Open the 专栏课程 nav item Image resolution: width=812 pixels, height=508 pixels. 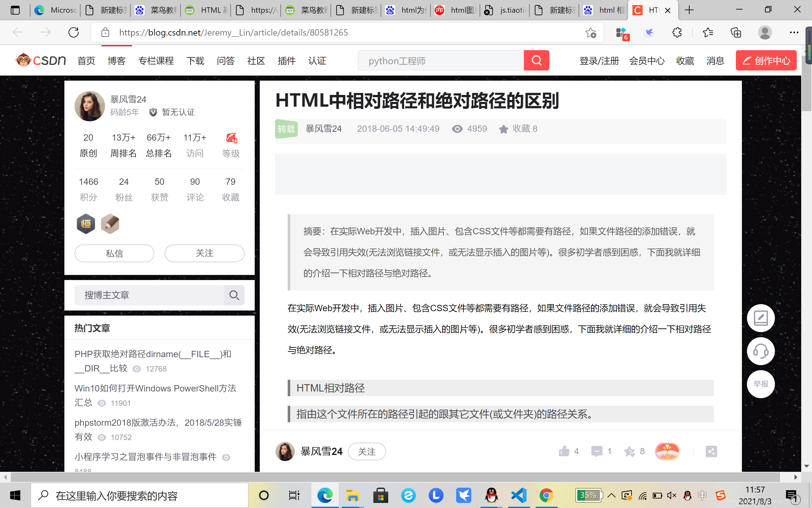pyautogui.click(x=156, y=61)
